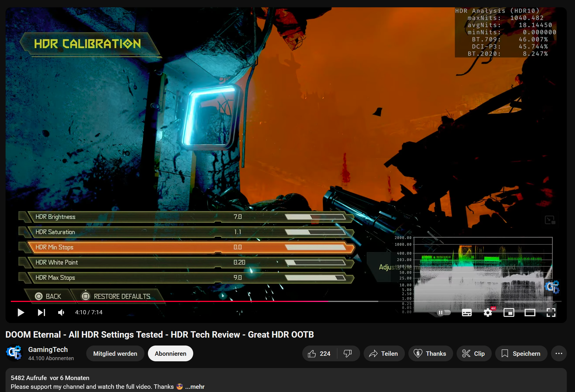The width and height of the screenshot is (575, 392).
Task: Send Thanks with the heart icon
Action: click(430, 353)
